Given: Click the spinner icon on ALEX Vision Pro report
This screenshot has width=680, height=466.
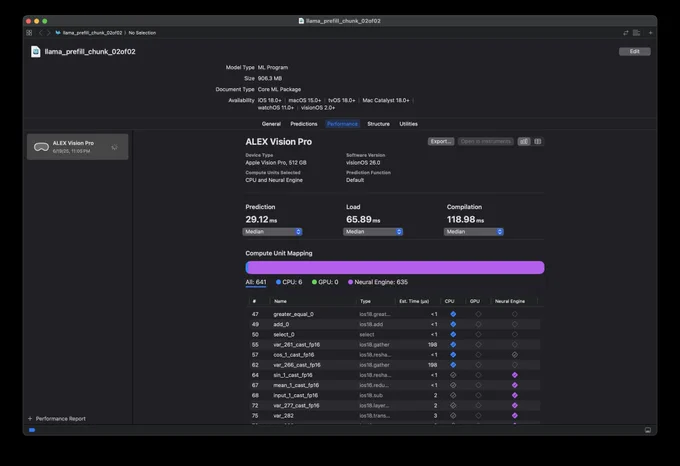Looking at the screenshot, I should click(114, 147).
